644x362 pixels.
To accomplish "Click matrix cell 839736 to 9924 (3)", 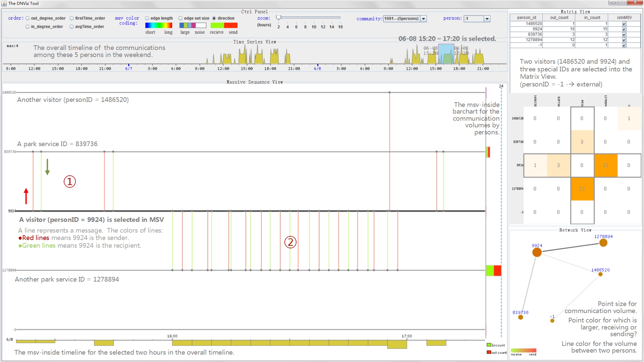I will click(582, 142).
